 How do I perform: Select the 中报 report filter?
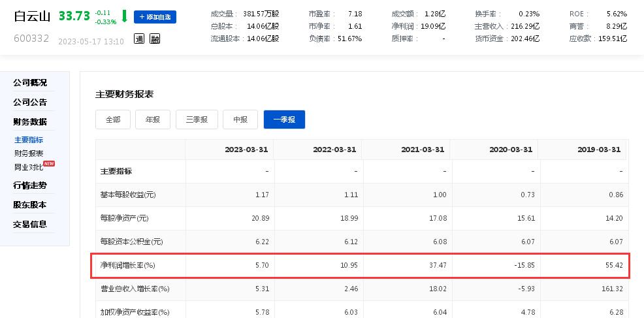coord(240,119)
